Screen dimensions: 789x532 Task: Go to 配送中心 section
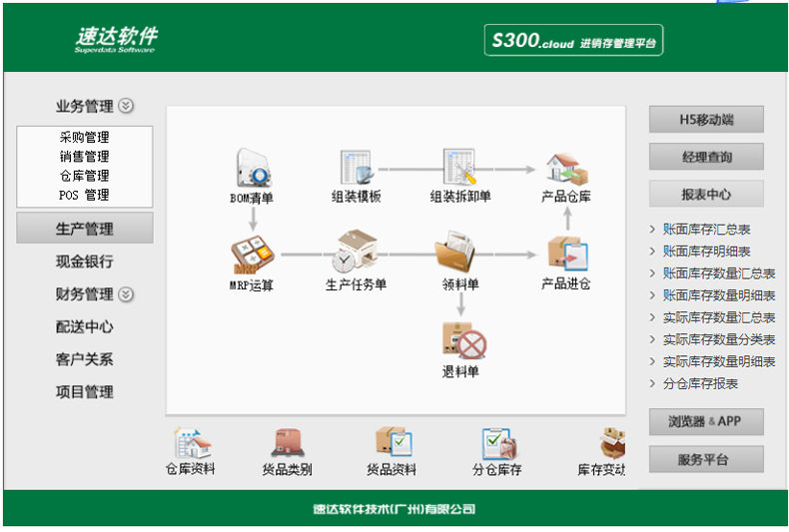[x=85, y=326]
